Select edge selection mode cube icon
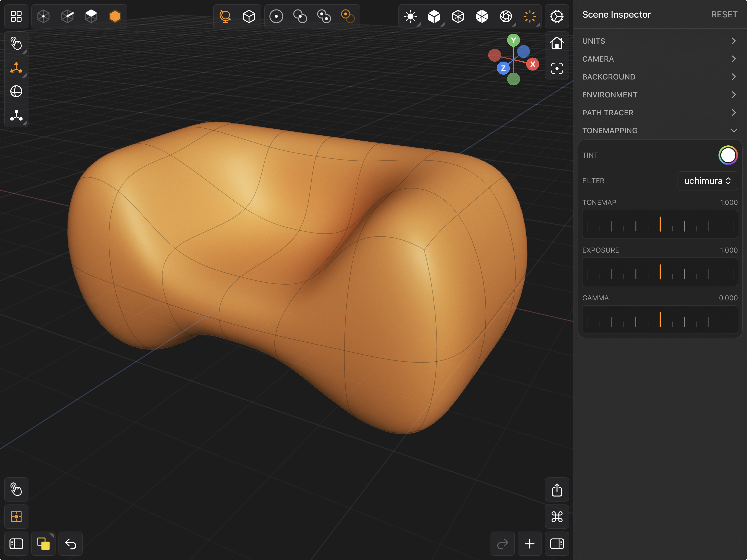747x560 pixels. [68, 16]
